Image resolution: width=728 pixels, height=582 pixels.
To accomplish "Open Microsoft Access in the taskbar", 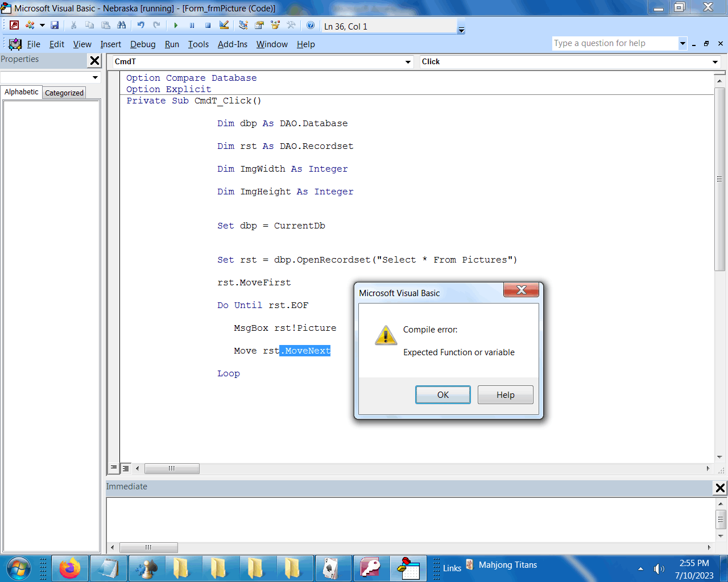I will click(371, 568).
